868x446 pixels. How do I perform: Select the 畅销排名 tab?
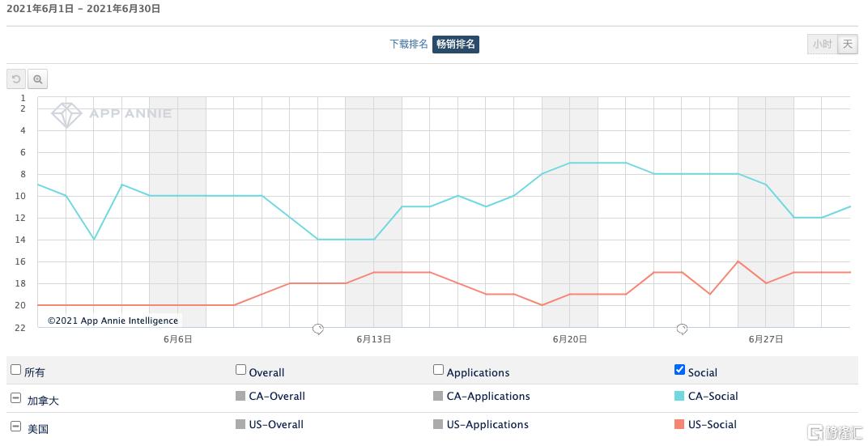coord(456,45)
